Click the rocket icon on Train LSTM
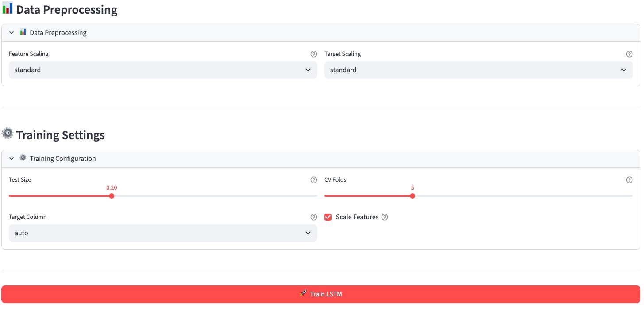The width and height of the screenshot is (644, 312). [x=303, y=293]
